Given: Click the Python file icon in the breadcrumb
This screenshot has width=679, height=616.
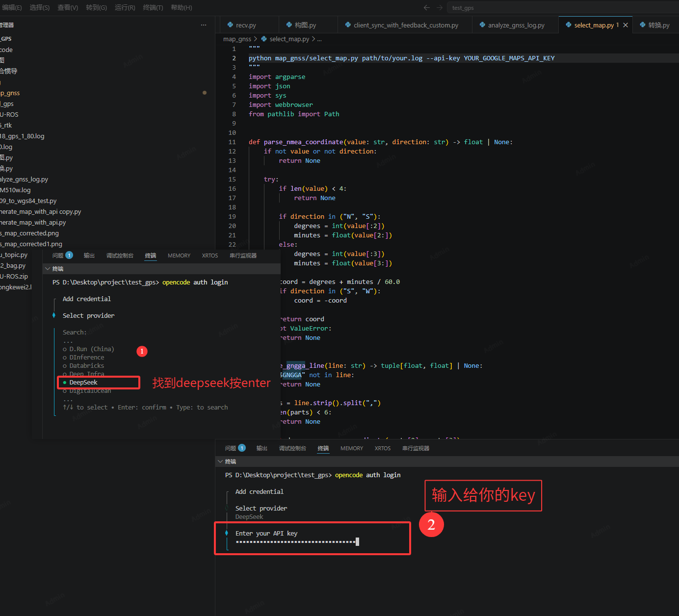Looking at the screenshot, I should click(x=264, y=39).
